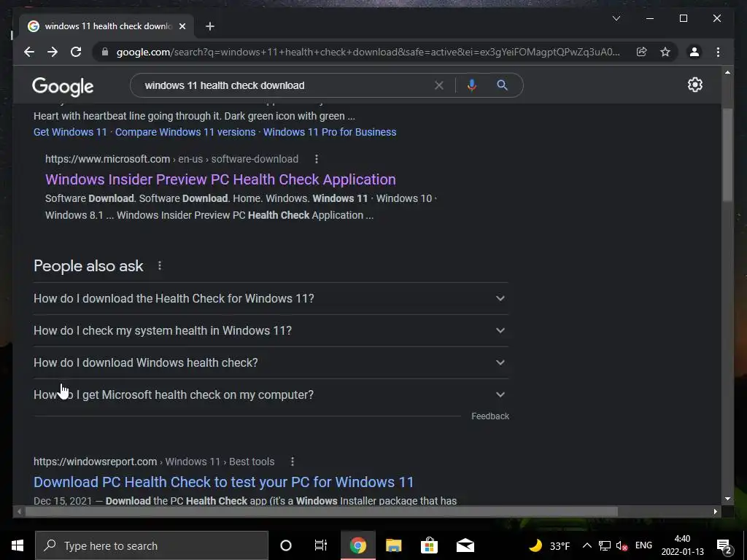
Task: Expand "How do I download the Health Check for Windows 11?"
Action: [271, 298]
